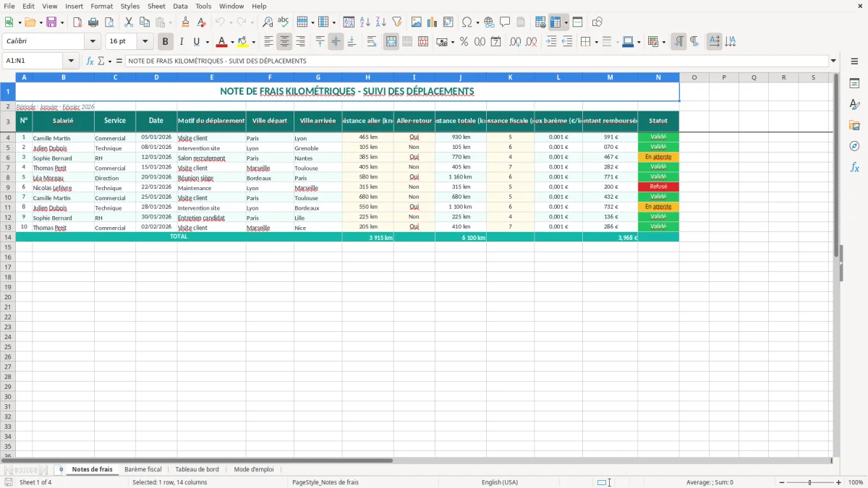Open the Sheet menu
This screenshot has width=868, height=488.
(156, 6)
